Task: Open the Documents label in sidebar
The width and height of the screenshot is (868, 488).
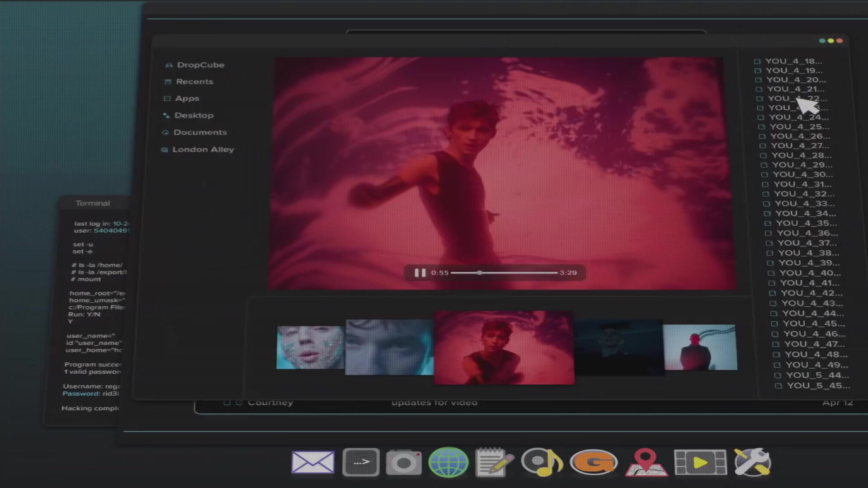Action: pyautogui.click(x=200, y=132)
